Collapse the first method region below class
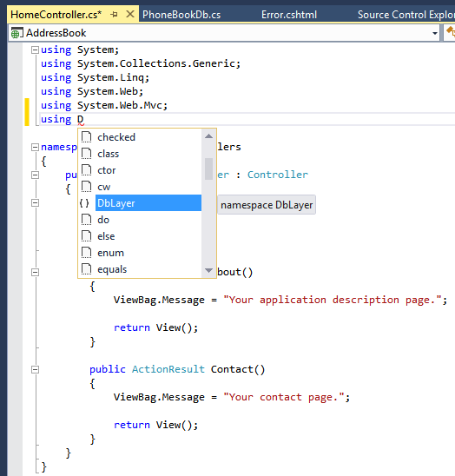The width and height of the screenshot is (455, 476). click(36, 202)
